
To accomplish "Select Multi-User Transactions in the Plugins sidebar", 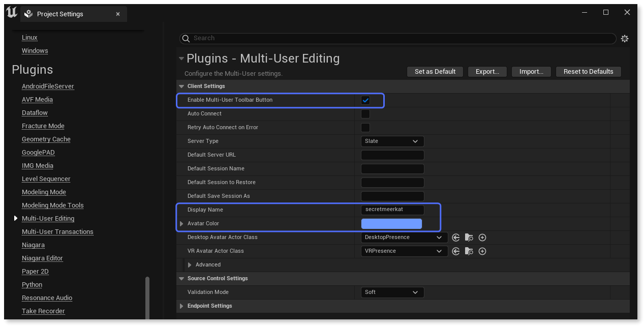I will pyautogui.click(x=57, y=231).
